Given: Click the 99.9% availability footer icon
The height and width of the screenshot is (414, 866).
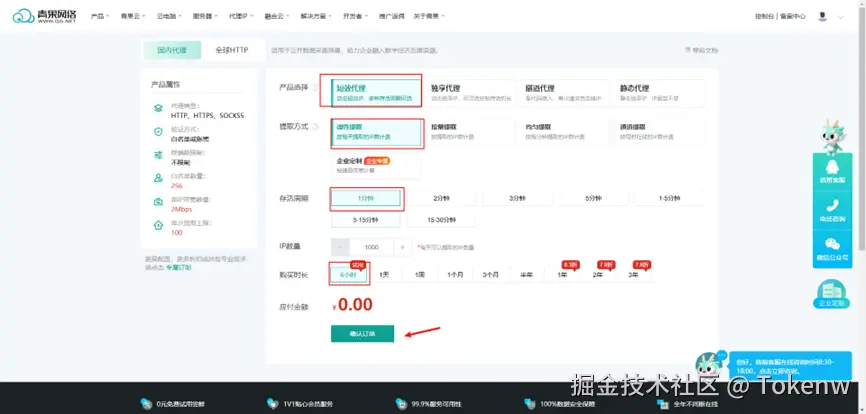Looking at the screenshot, I should pos(400,404).
